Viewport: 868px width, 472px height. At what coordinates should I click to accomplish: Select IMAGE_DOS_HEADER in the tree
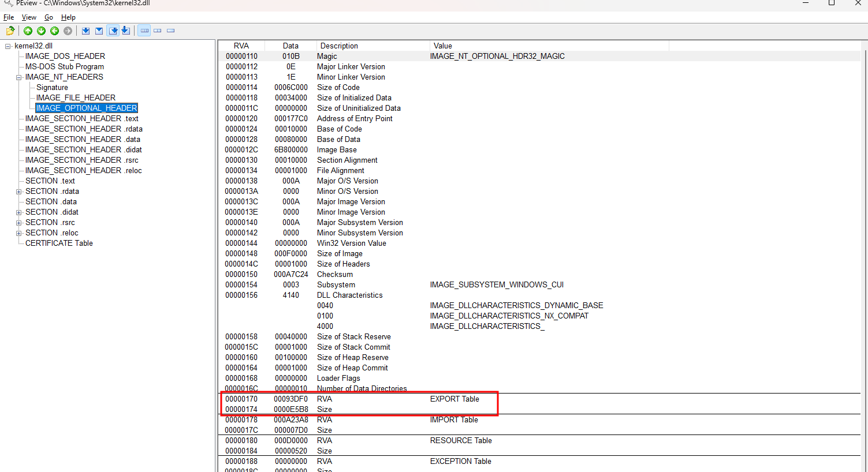pos(65,56)
